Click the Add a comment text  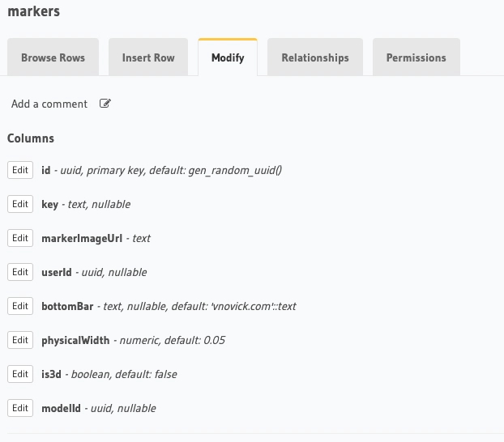coord(49,104)
